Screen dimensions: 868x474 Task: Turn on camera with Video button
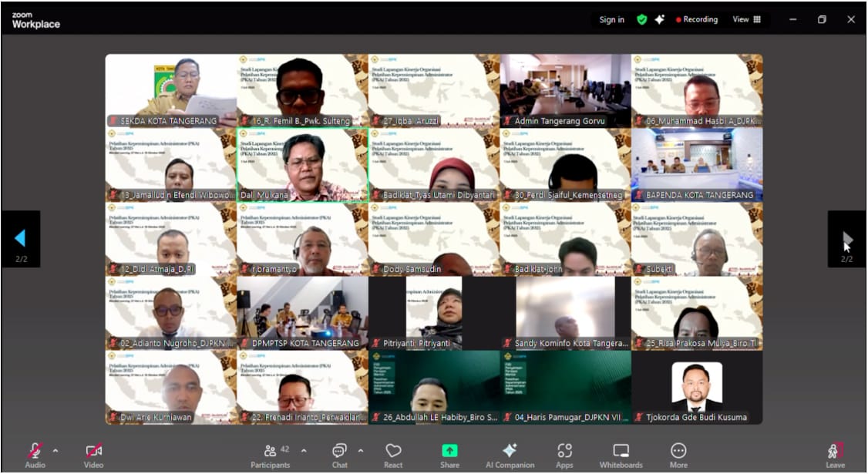93,452
